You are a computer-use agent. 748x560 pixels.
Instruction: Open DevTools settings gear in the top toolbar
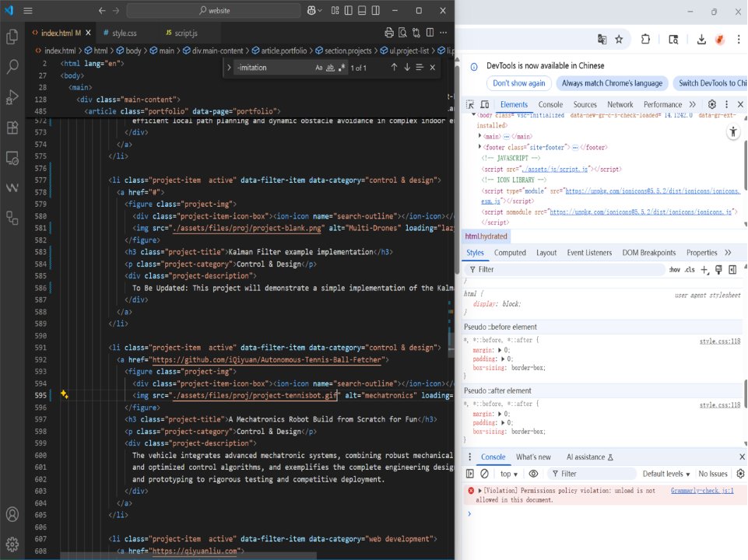point(712,104)
